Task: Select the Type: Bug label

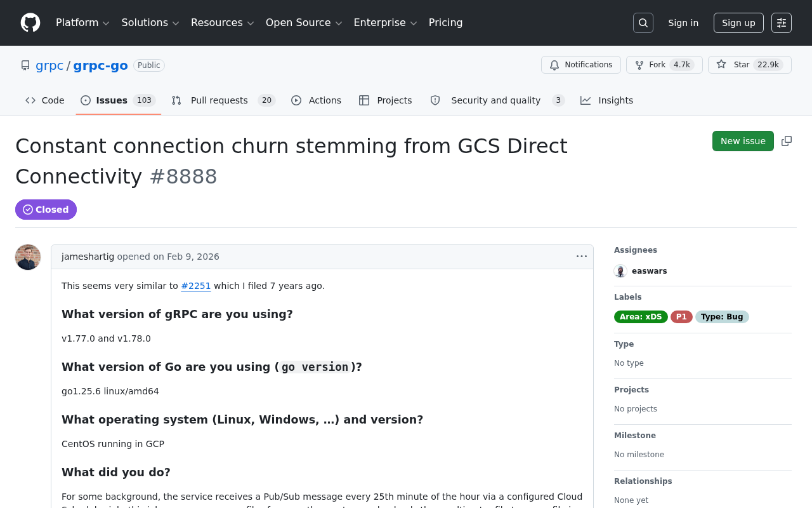Action: (722, 317)
